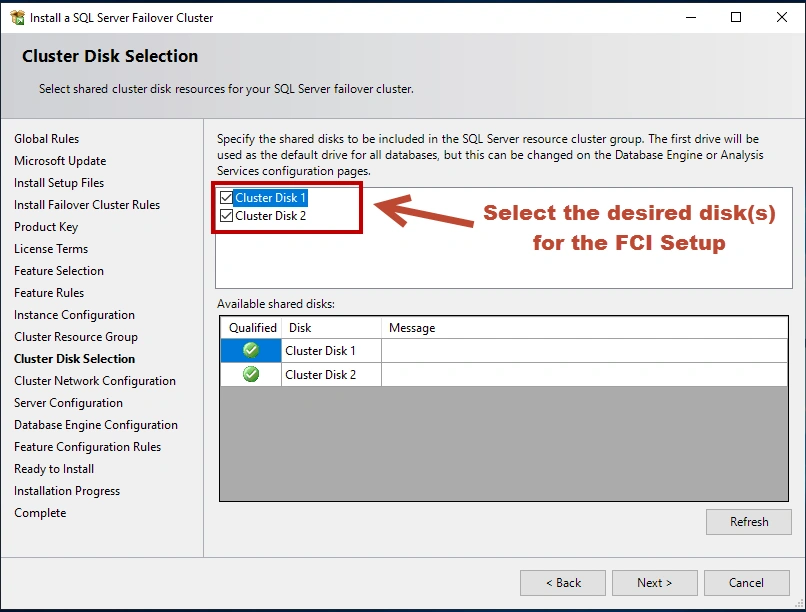The image size is (806, 612).
Task: Open Complete step in sidebar
Action: [40, 513]
